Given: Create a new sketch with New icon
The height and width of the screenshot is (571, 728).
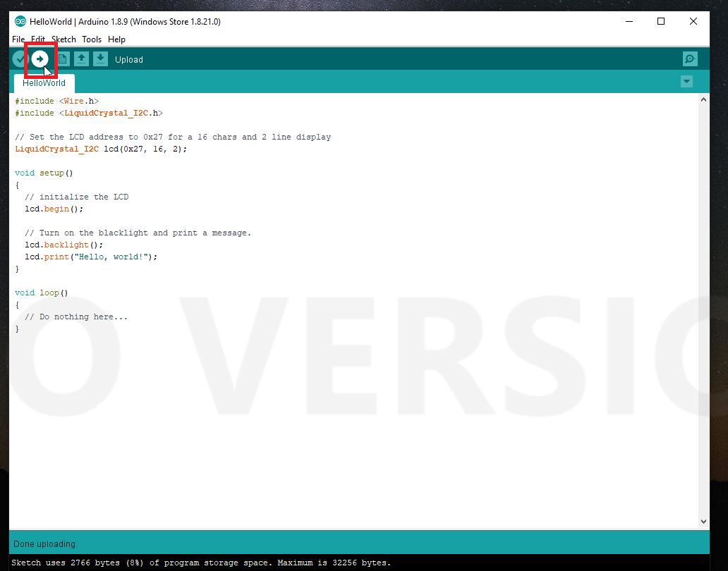Looking at the screenshot, I should (x=63, y=59).
